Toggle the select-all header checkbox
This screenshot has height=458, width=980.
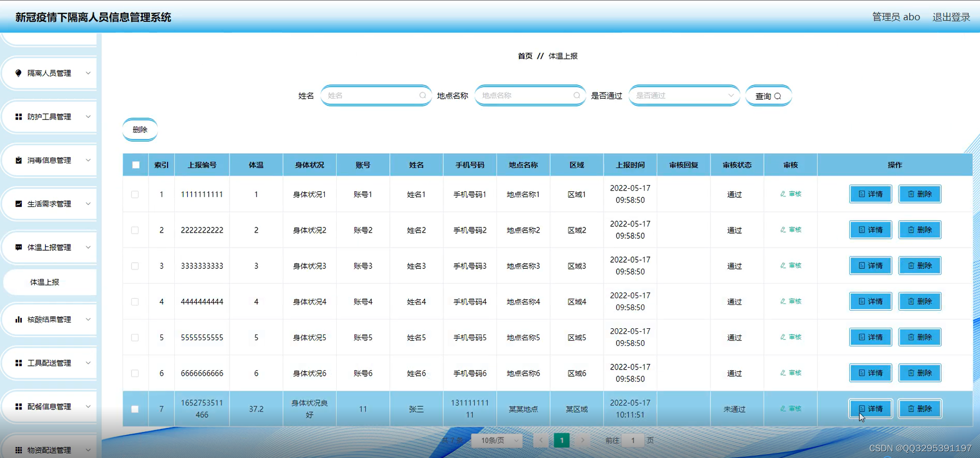pos(135,165)
